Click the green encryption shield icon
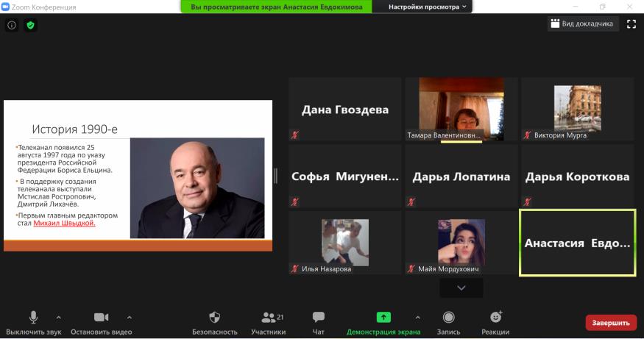The height and width of the screenshot is (339, 644). [30, 26]
